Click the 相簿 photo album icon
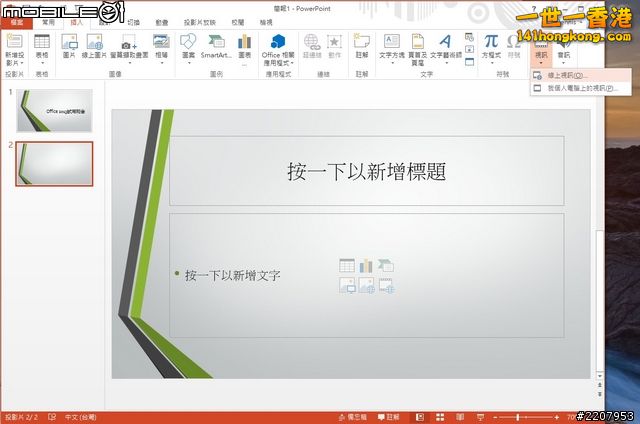 [x=161, y=46]
